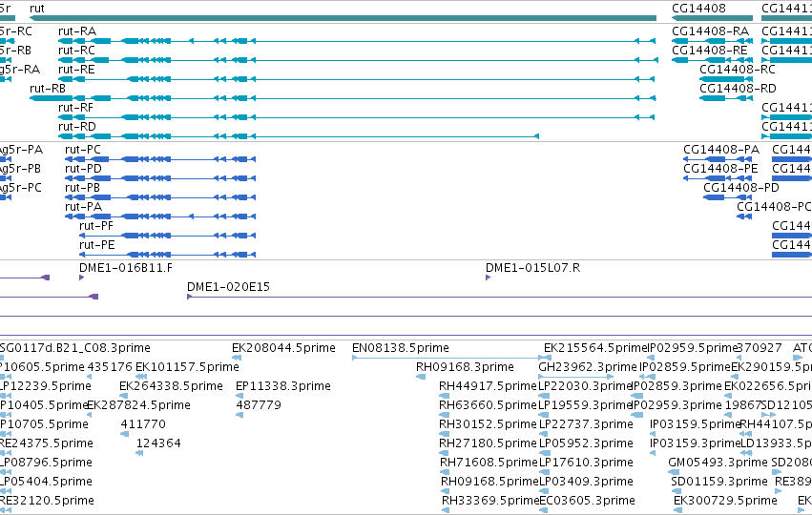
Task: Click EST RH09168.5prime
Action: pos(489,482)
